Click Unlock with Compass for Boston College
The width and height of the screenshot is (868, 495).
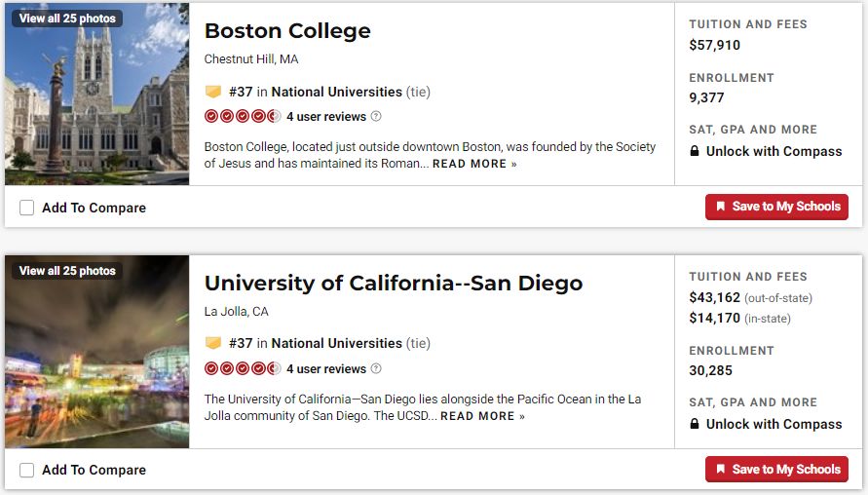coord(774,152)
